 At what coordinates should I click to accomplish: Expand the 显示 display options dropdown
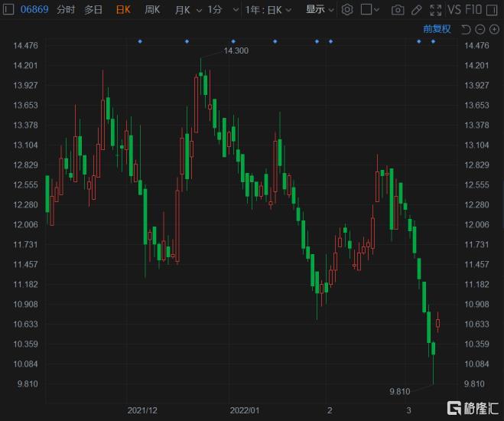point(320,10)
